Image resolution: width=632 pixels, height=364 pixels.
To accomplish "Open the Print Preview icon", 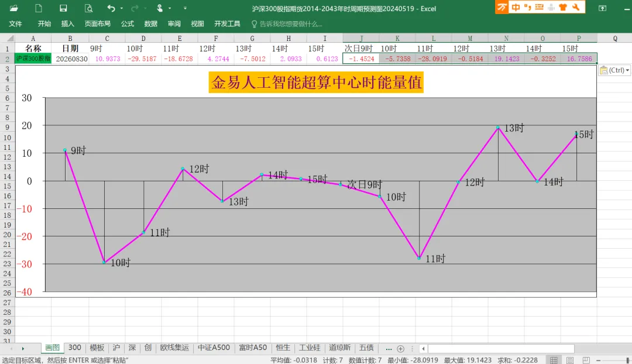I will [x=89, y=8].
